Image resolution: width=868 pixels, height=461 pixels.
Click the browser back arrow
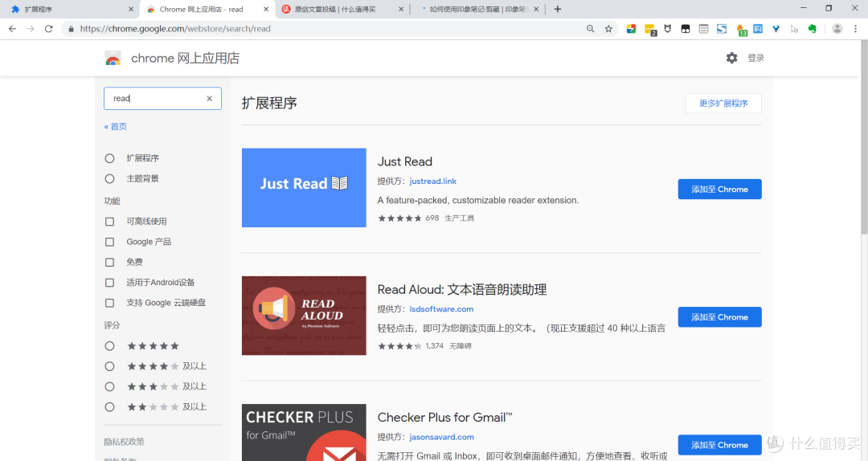tap(12, 29)
